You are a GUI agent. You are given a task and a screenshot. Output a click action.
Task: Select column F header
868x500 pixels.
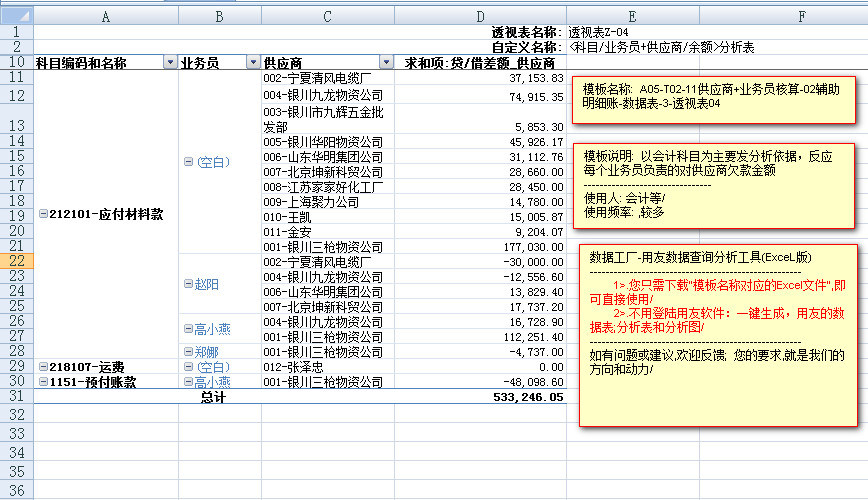772,17
